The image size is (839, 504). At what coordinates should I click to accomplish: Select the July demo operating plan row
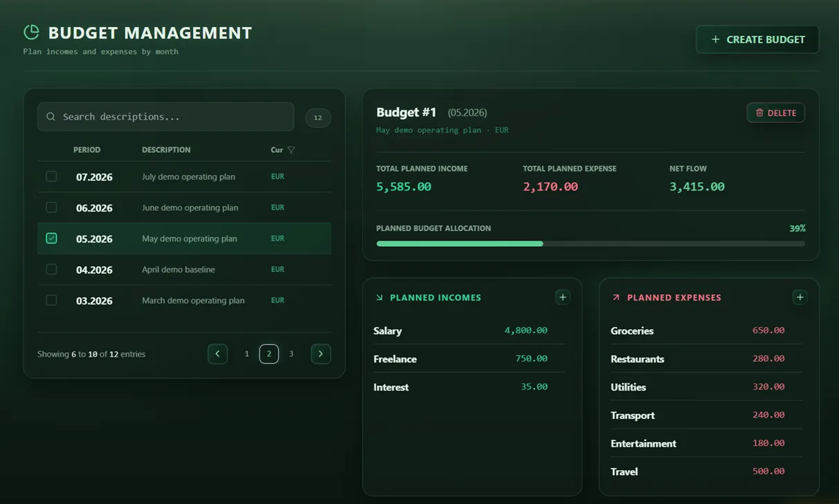click(184, 177)
